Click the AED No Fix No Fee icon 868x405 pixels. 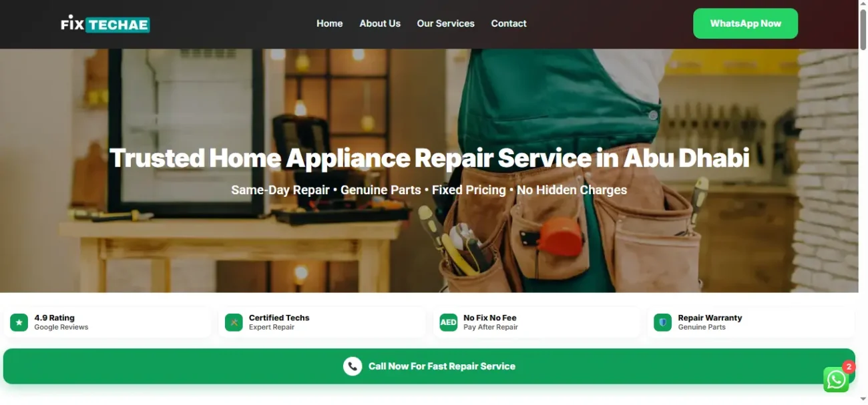tap(448, 322)
